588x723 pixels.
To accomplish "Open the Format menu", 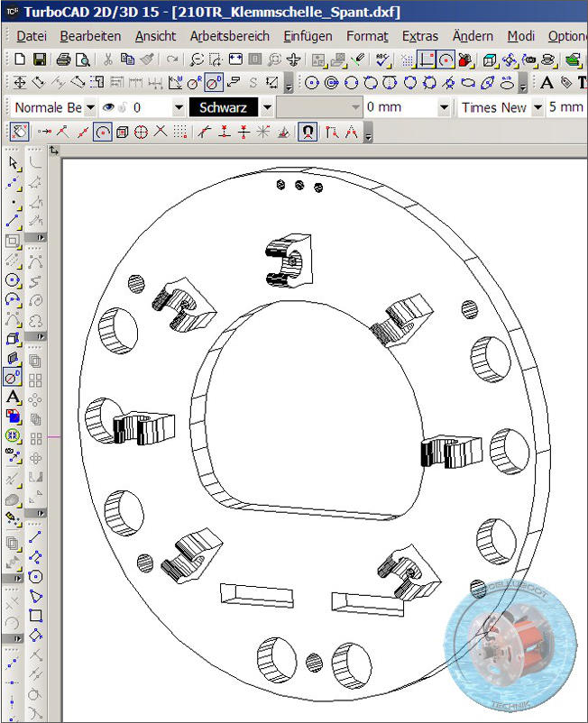I will (x=368, y=36).
